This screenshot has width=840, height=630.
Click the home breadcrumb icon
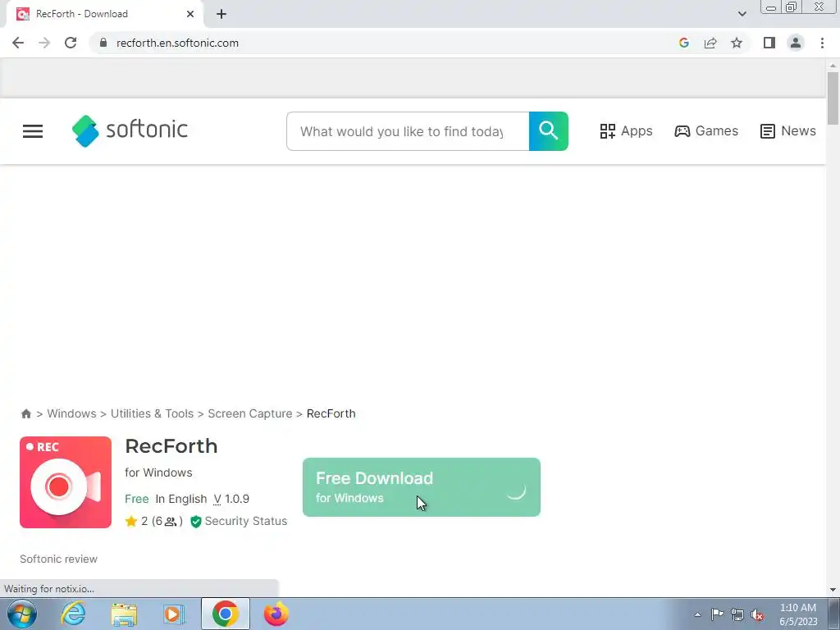pos(25,413)
